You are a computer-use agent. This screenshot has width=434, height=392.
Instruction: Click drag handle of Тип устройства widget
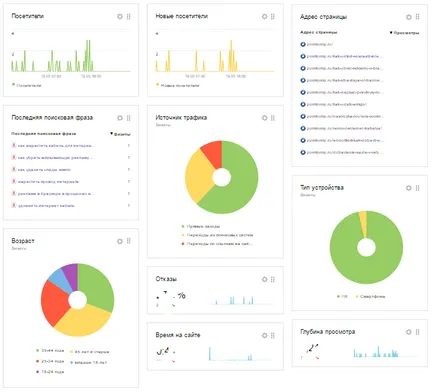point(417,188)
